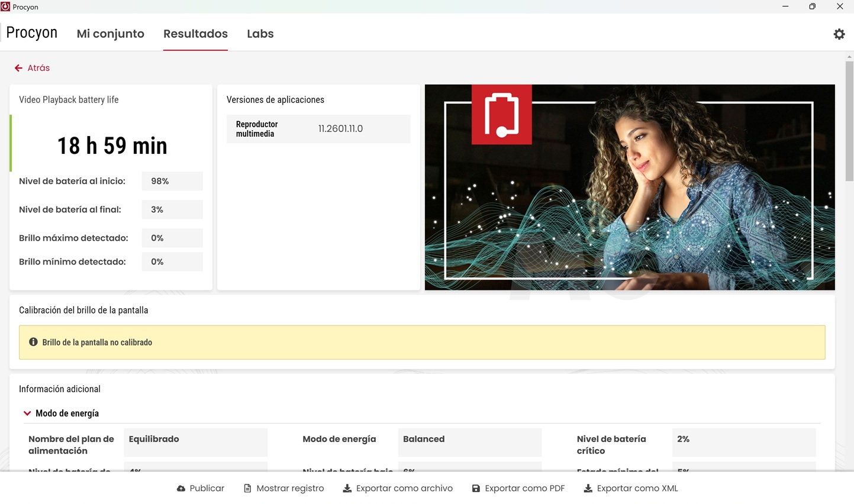Click the info icon in brightness warning

[x=33, y=343]
